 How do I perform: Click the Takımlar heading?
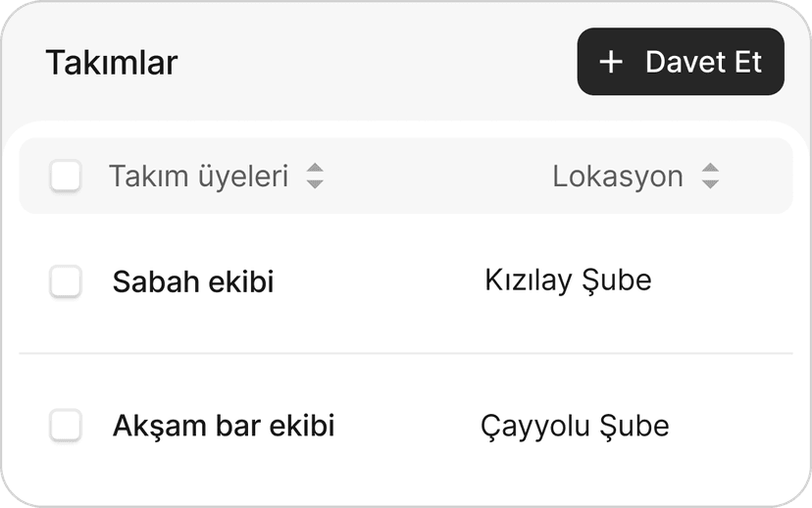pyautogui.click(x=112, y=63)
